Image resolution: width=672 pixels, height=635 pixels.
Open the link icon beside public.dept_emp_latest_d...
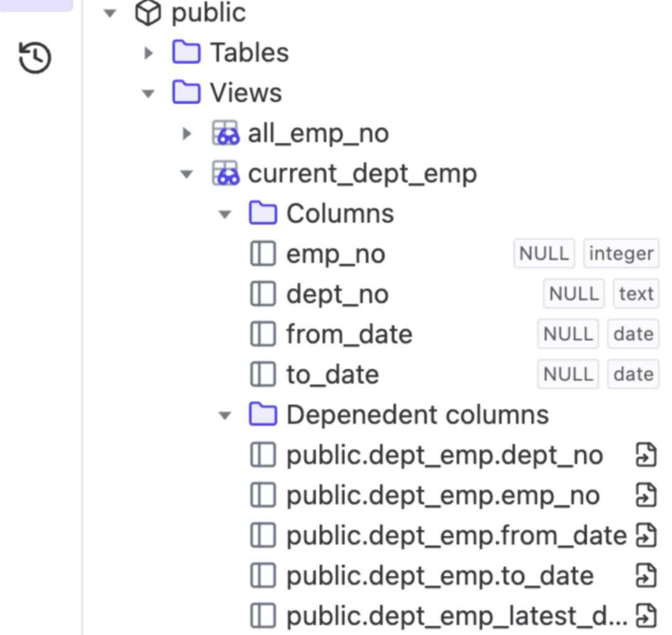[646, 616]
